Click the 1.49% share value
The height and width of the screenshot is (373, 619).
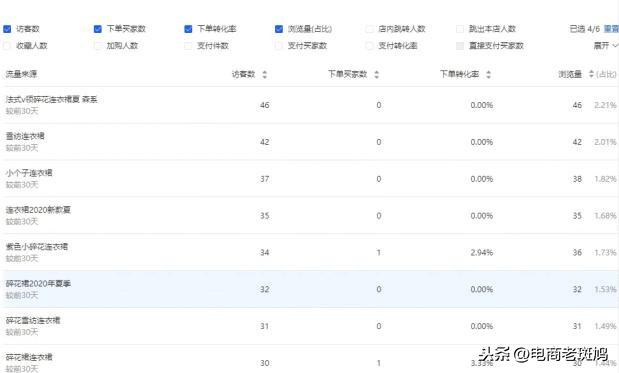[605, 326]
